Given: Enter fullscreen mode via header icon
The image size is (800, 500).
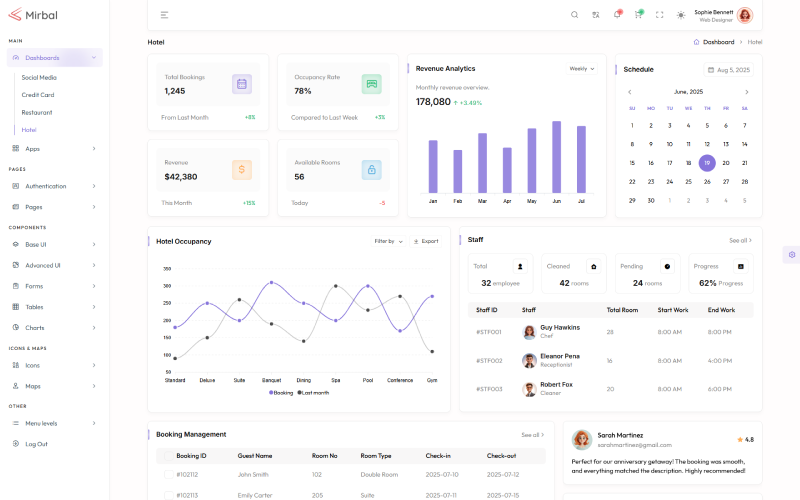Looking at the screenshot, I should [x=659, y=15].
